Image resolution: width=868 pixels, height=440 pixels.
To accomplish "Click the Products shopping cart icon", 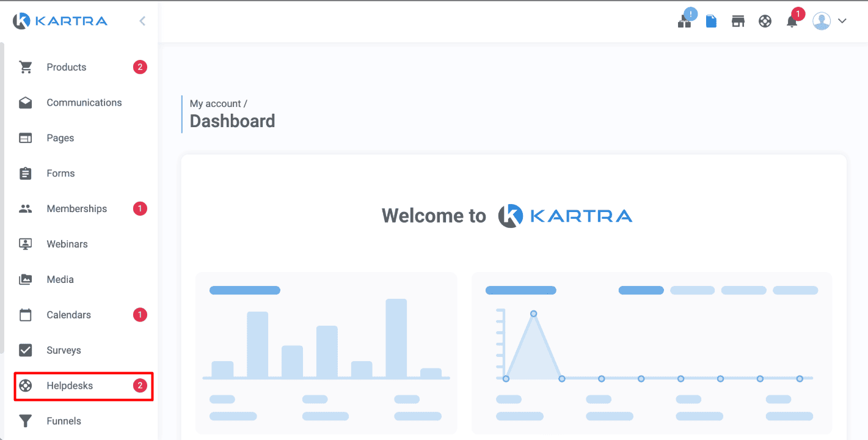I will [x=25, y=67].
